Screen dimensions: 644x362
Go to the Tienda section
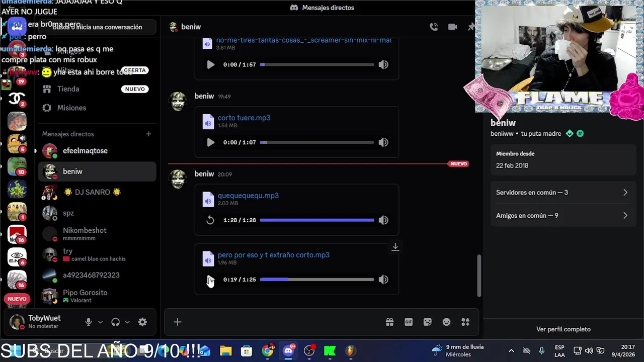click(x=97, y=89)
